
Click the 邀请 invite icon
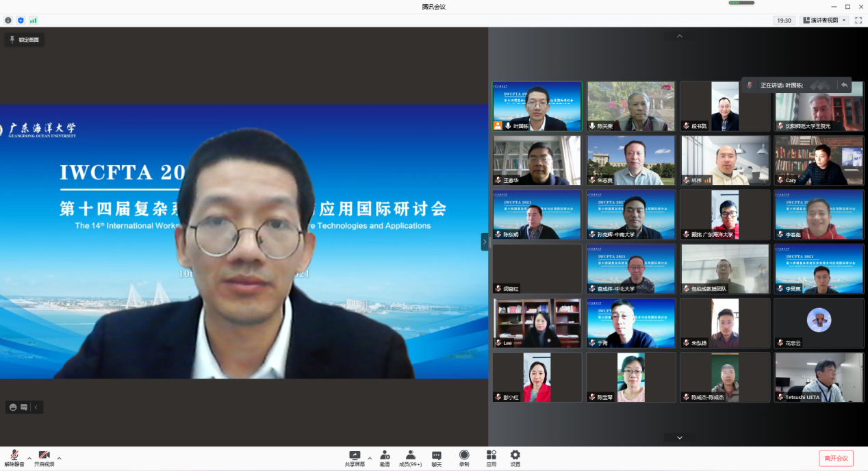click(x=385, y=457)
